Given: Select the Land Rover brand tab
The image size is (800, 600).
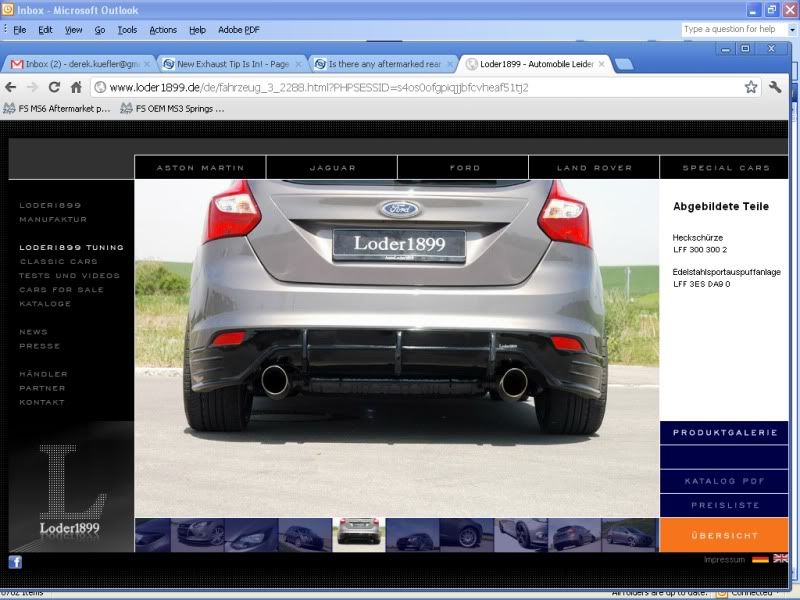Looking at the screenshot, I should pyautogui.click(x=594, y=167).
